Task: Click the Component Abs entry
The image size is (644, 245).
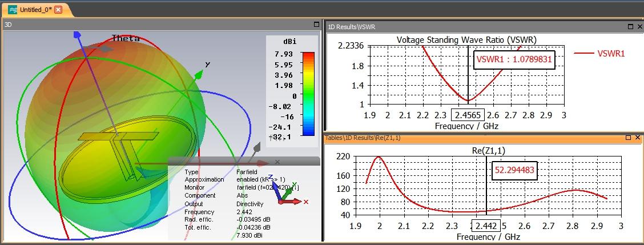Action: tap(241, 196)
